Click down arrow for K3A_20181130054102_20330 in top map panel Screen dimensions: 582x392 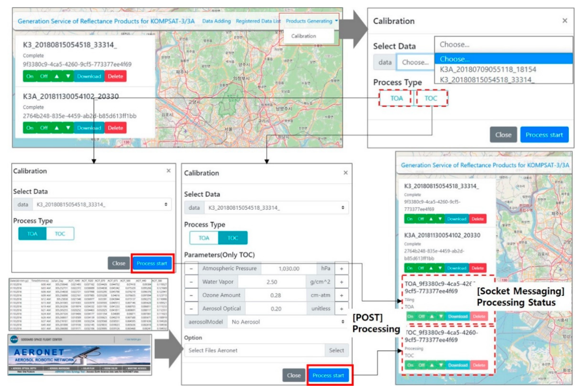(x=68, y=128)
